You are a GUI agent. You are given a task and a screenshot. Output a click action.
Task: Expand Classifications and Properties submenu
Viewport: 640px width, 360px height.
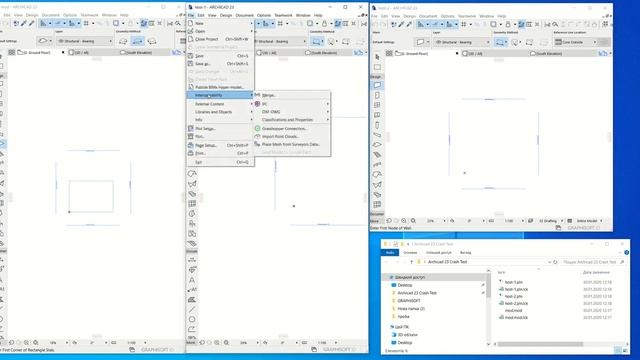click(x=292, y=120)
